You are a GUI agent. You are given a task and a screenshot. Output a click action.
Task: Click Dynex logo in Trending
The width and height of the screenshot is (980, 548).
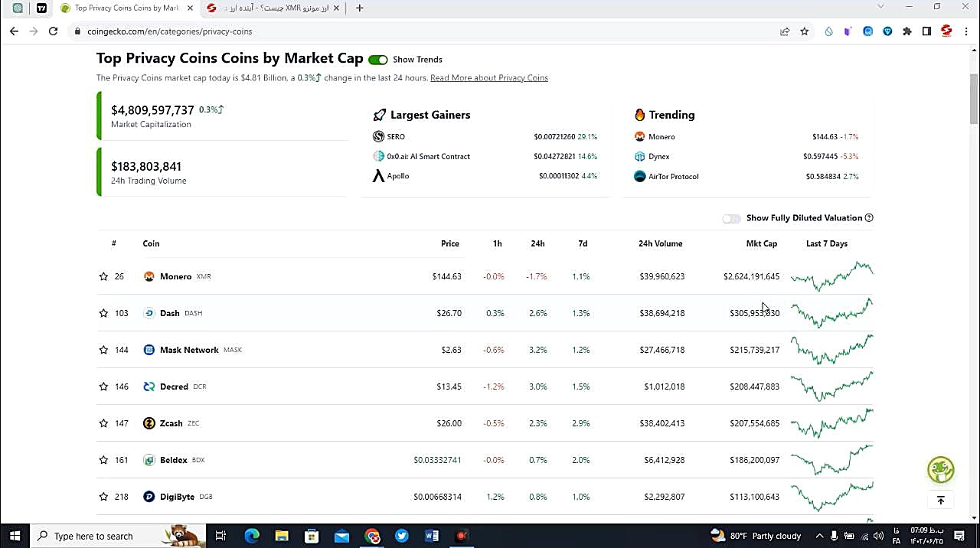(640, 156)
